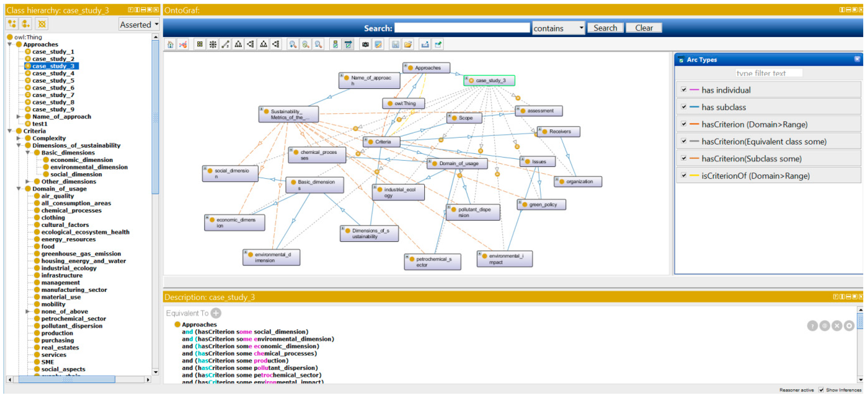Disable the Show Inferences checkbox

821,390
